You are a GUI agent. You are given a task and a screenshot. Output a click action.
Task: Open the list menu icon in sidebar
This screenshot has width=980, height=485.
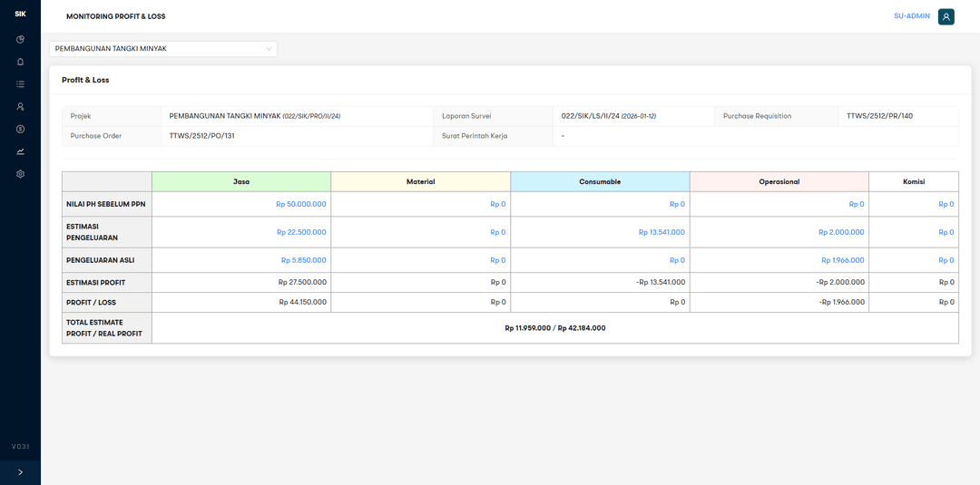tap(20, 84)
